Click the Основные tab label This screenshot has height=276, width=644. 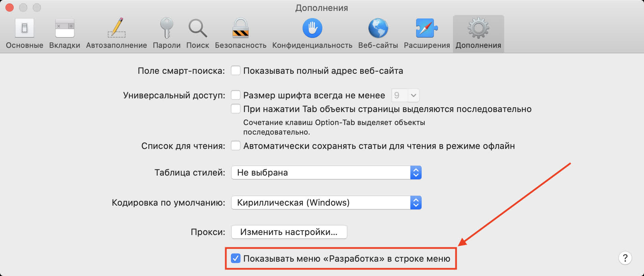pos(25,45)
